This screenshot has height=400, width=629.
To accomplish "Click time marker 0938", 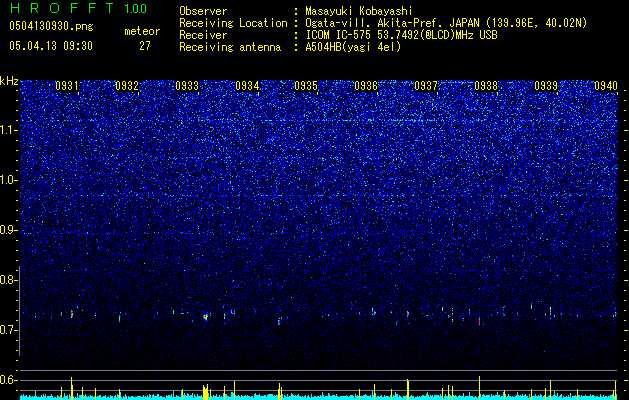I will (x=486, y=85).
